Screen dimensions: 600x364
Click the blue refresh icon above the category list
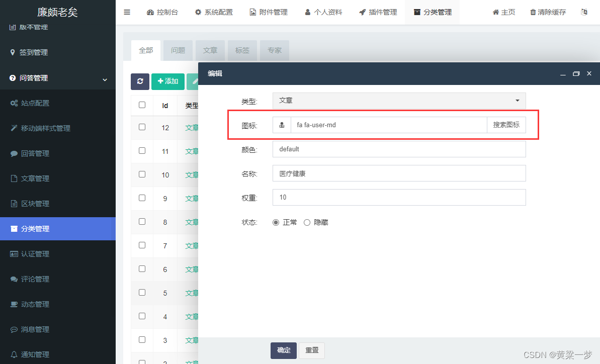(x=140, y=81)
